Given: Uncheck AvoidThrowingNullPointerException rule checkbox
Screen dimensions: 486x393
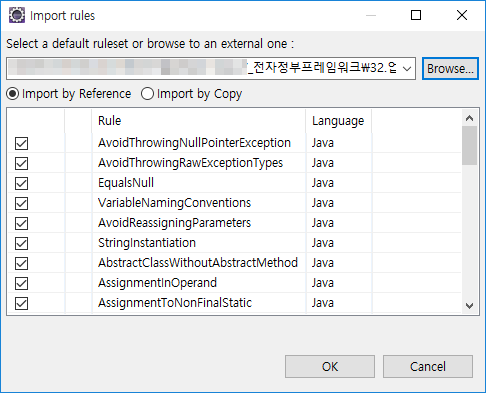Looking at the screenshot, I should (x=21, y=143).
